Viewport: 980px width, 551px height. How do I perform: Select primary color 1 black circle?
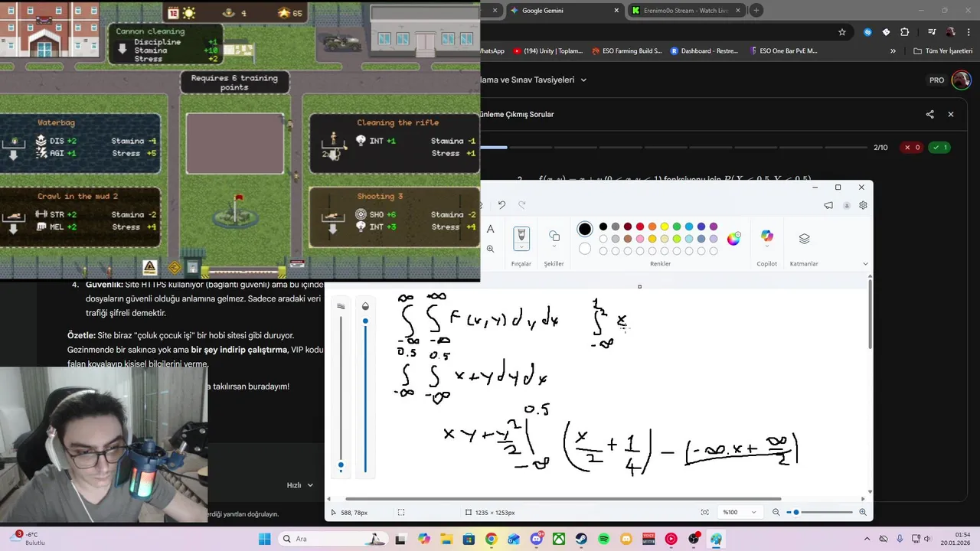click(585, 229)
